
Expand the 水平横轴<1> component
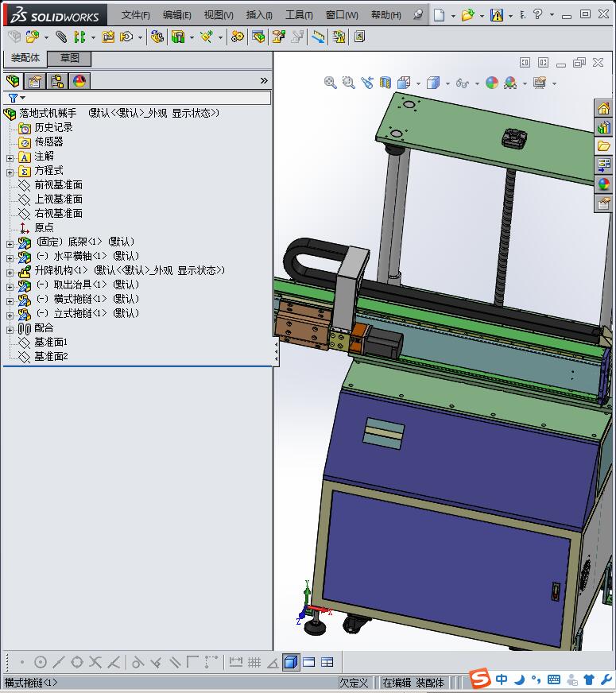pos(10,258)
